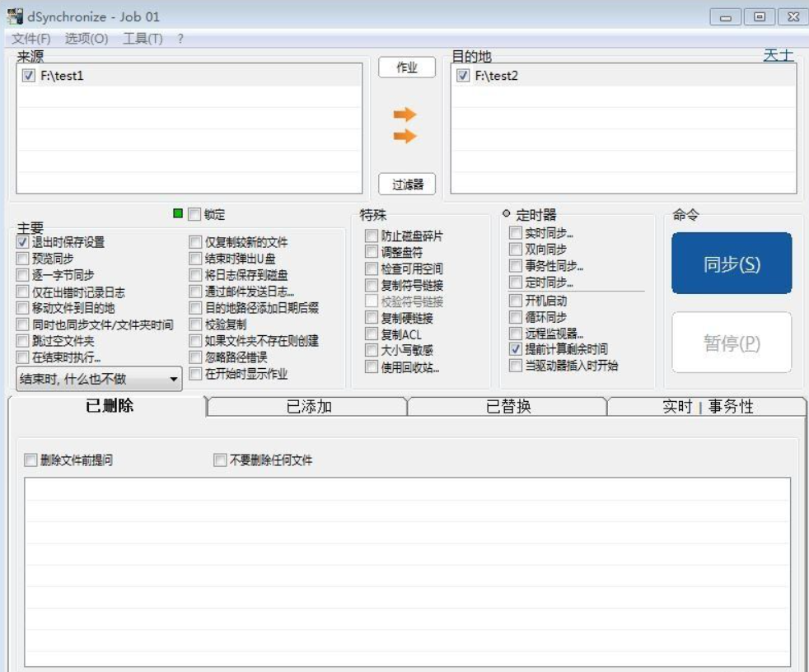Tick 同时也同步文件/文件夹时间
The image size is (809, 672).
point(22,324)
